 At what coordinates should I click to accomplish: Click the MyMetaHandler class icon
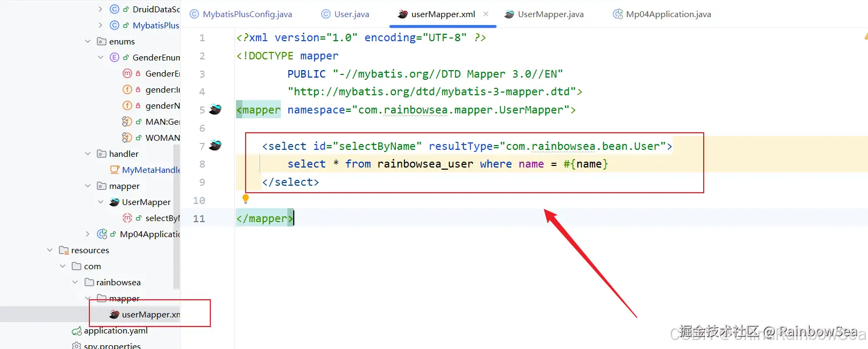(114, 170)
